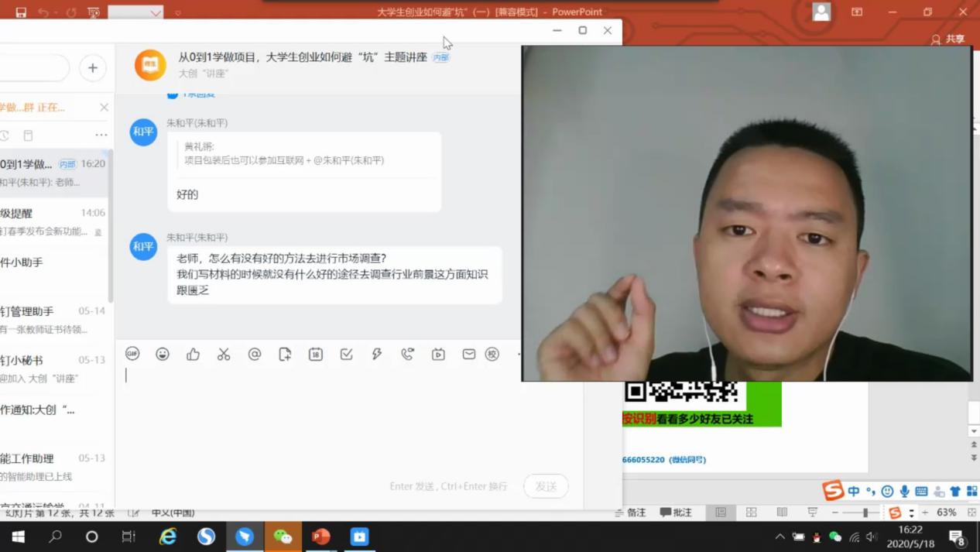Open the three-dots more menu in sidebar
980x552 pixels.
(x=101, y=135)
